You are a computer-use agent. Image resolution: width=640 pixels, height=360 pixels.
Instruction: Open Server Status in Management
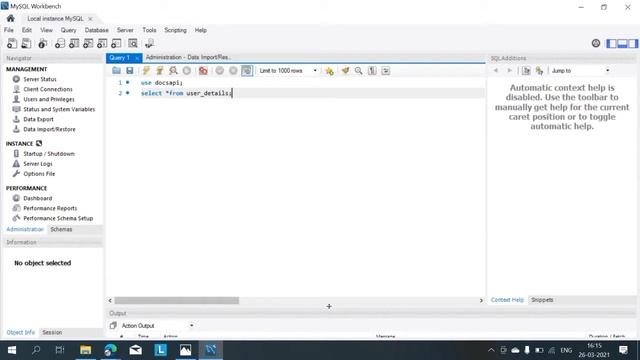[x=40, y=79]
